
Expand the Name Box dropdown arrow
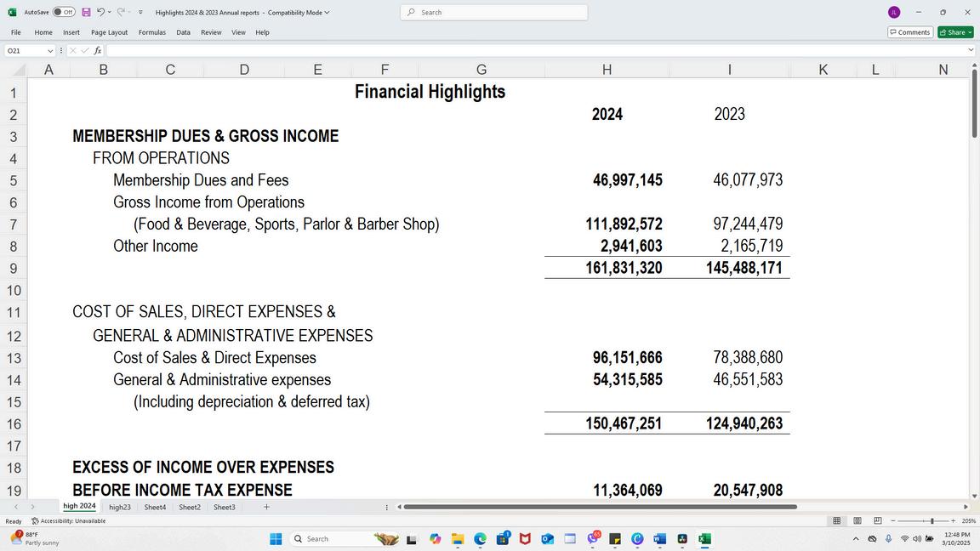point(50,51)
